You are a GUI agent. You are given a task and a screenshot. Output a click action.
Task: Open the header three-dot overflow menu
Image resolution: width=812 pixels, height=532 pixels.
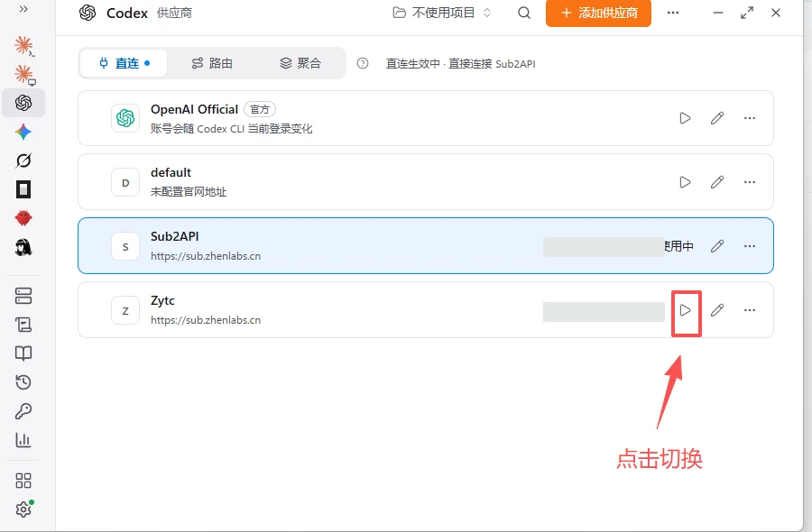point(673,13)
